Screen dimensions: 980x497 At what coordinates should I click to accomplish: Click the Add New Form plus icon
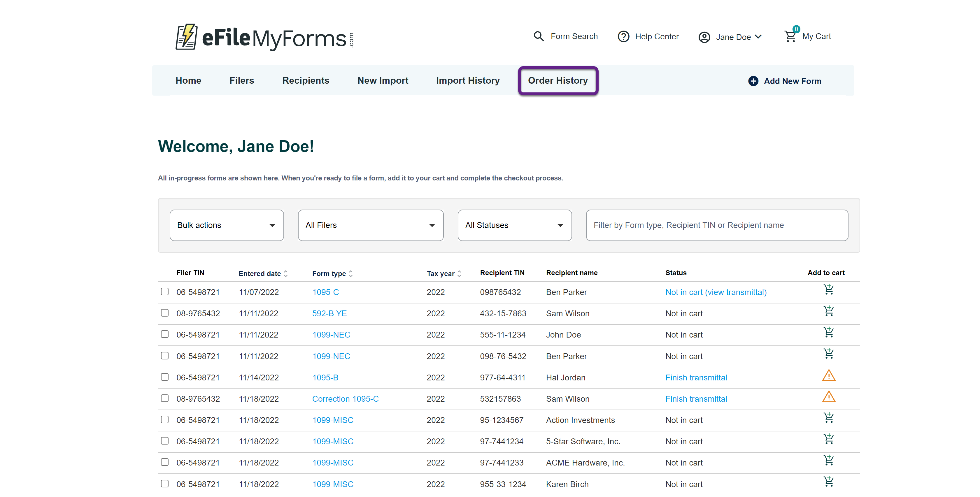(753, 81)
